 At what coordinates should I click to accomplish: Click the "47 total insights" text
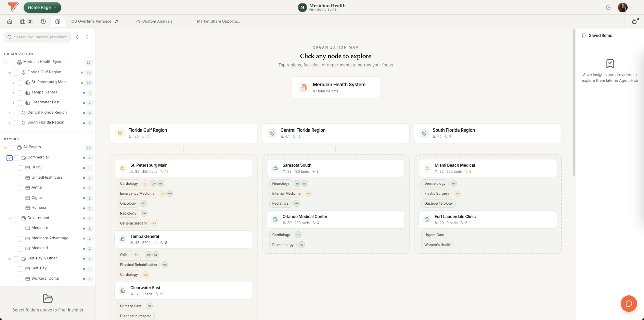325,91
